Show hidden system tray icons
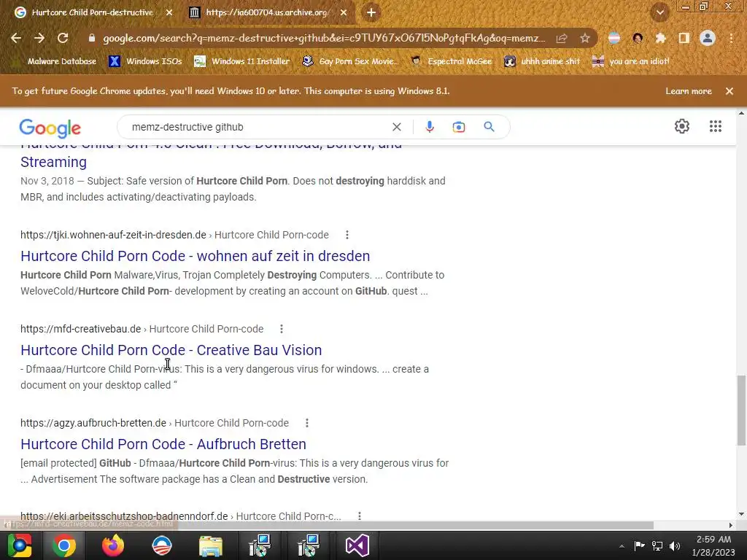 point(622,546)
